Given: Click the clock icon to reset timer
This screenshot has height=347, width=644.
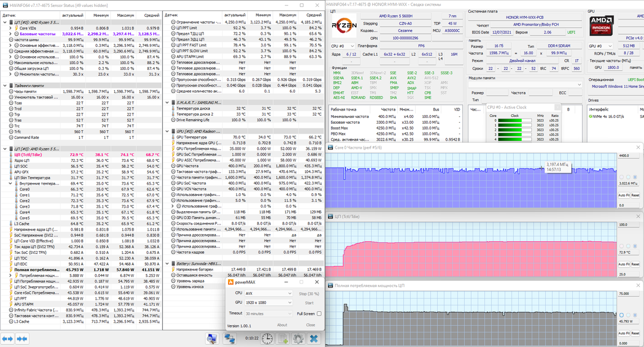Looking at the screenshot, I should click(x=267, y=339).
